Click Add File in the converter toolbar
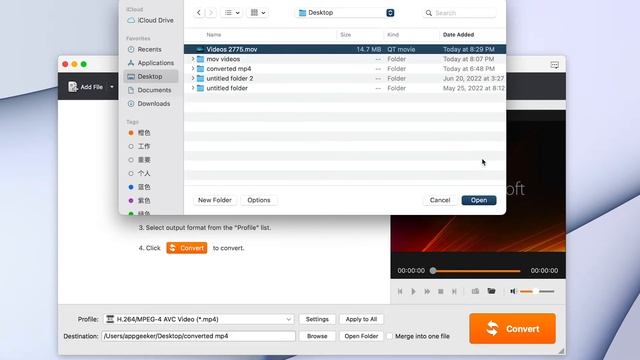Viewport: 640px width, 360px height. [x=86, y=87]
